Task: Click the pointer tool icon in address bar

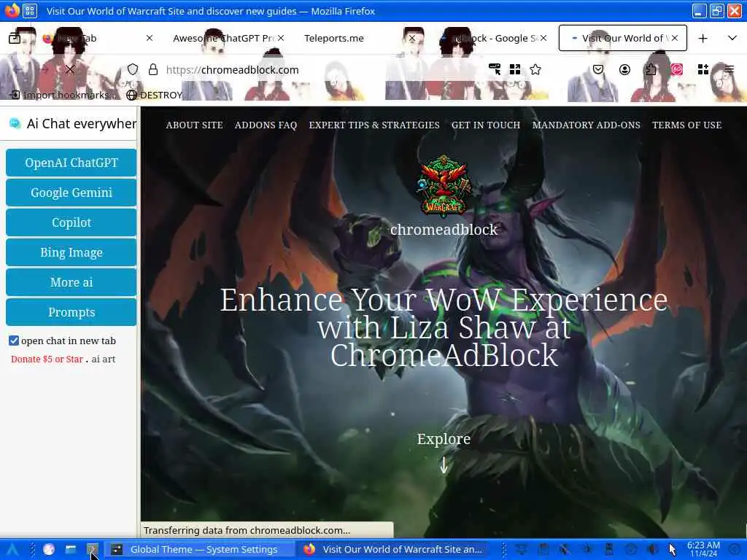Action: 495,69
